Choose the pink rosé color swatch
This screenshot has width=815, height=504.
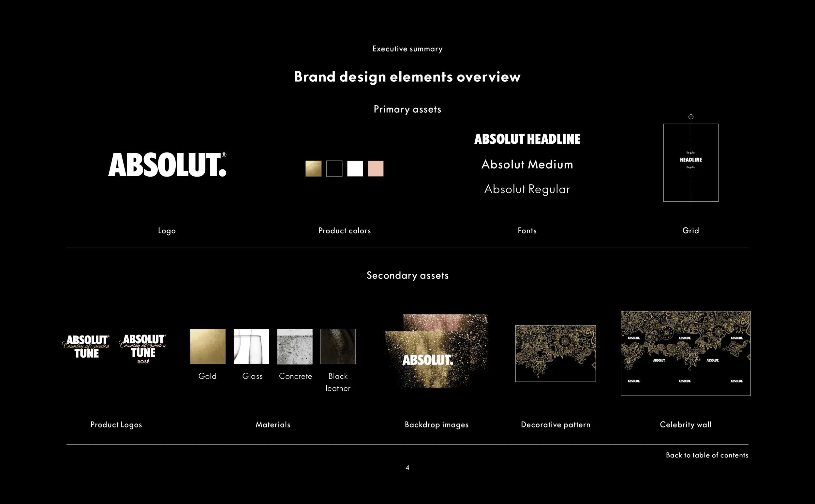click(x=376, y=169)
